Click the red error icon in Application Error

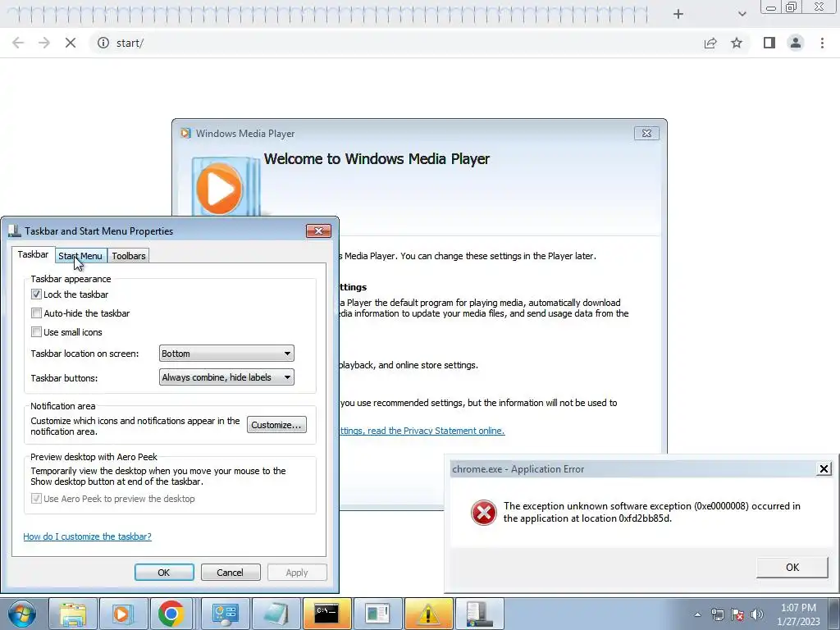click(x=483, y=513)
